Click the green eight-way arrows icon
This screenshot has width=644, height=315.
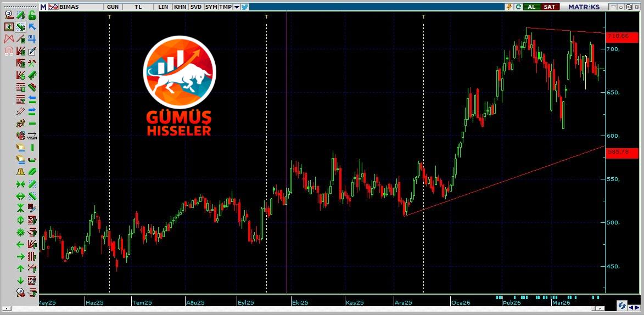20,233
